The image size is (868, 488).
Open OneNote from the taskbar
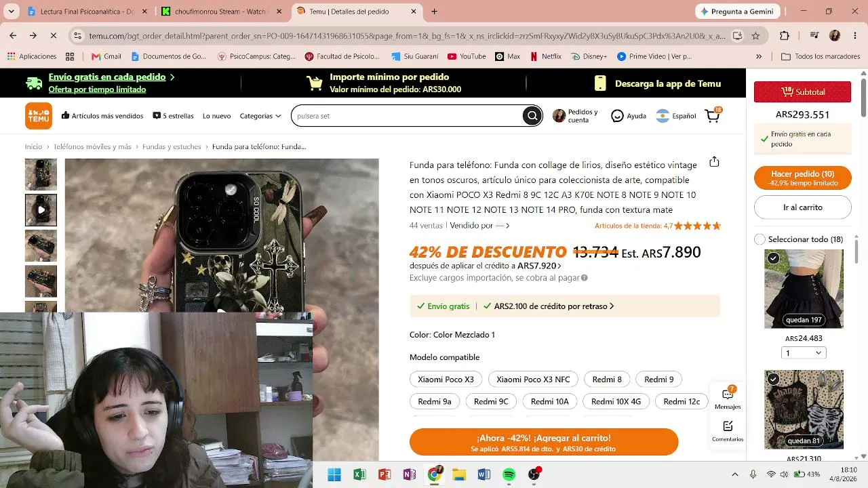pos(410,474)
